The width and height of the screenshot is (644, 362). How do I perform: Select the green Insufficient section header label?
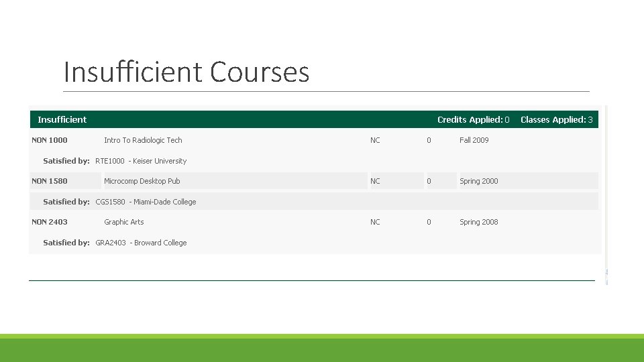pyautogui.click(x=62, y=119)
